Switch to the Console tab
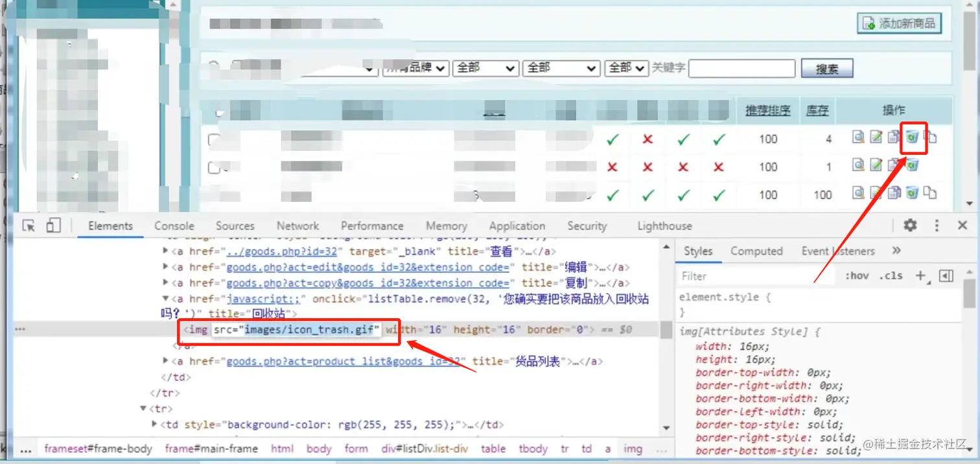 174,226
